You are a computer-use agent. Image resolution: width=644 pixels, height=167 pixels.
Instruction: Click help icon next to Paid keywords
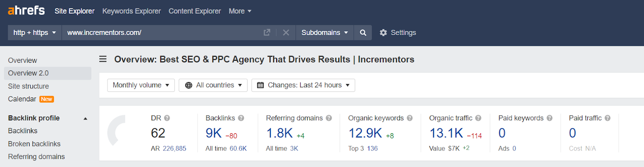549,118
